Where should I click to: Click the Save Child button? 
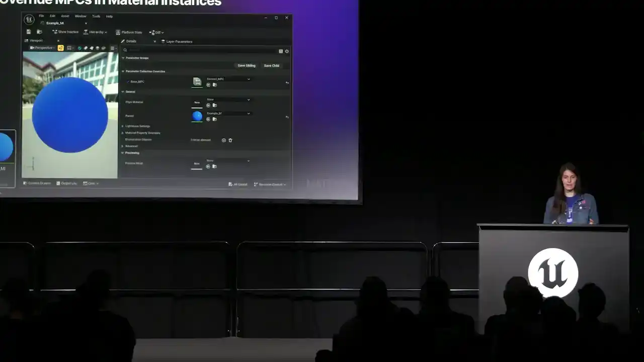[x=271, y=65]
